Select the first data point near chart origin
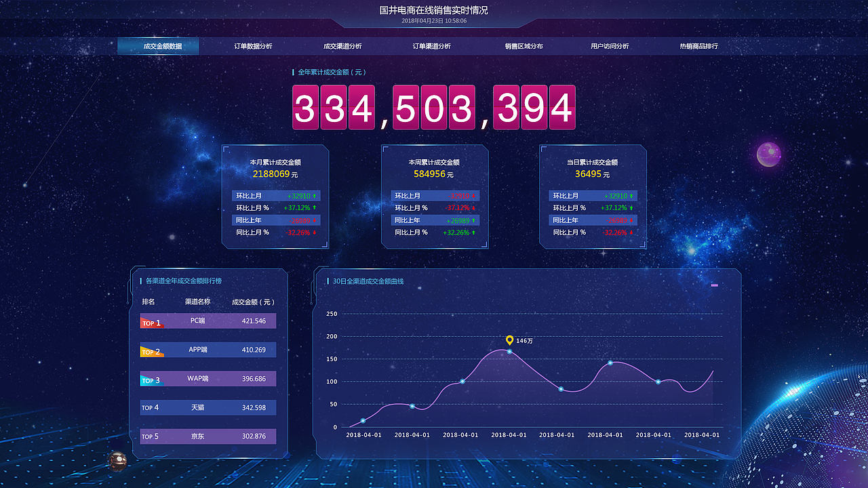This screenshot has height=488, width=868. (x=363, y=421)
